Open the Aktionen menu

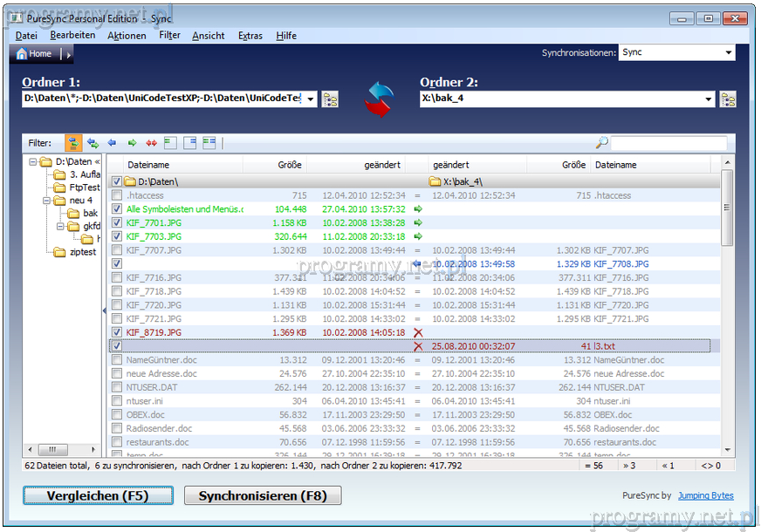tap(127, 36)
